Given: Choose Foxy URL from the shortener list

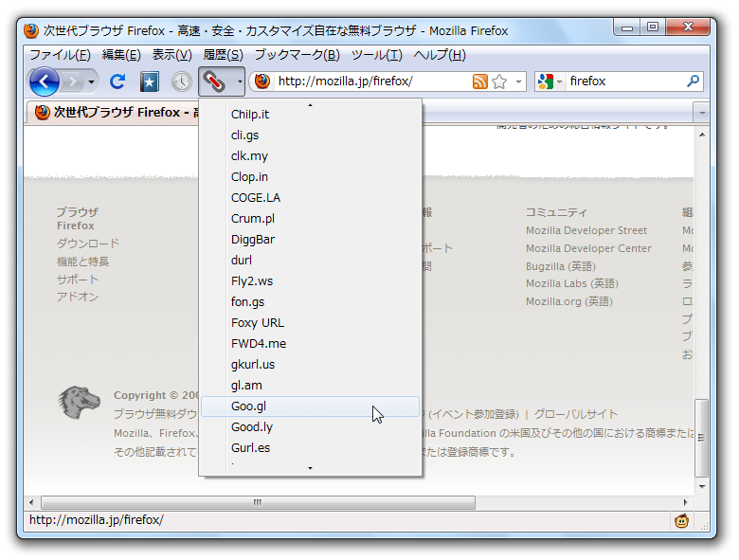Looking at the screenshot, I should 310,322.
